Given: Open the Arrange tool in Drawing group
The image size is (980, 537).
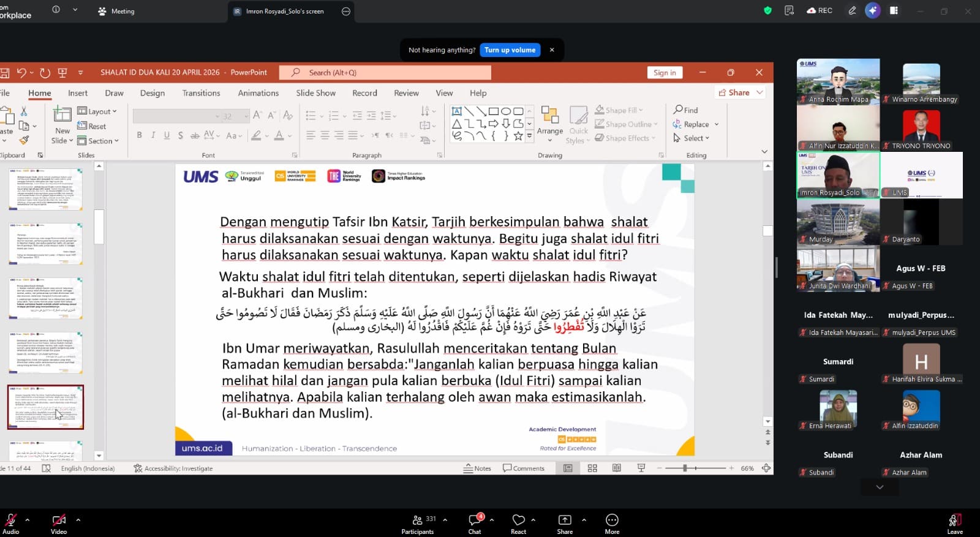Looking at the screenshot, I should (x=549, y=125).
